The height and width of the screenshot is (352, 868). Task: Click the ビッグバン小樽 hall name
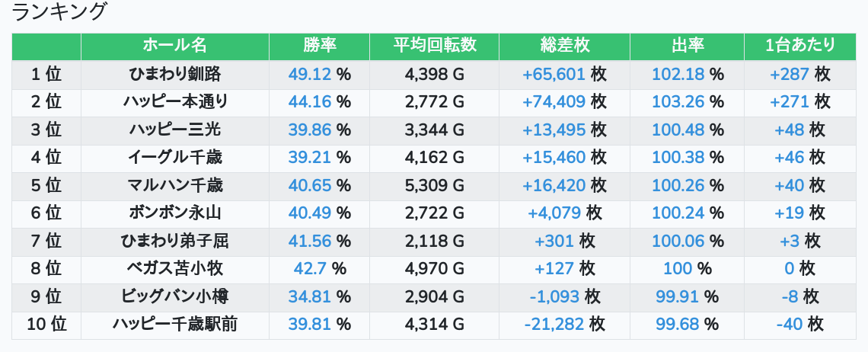click(x=175, y=296)
